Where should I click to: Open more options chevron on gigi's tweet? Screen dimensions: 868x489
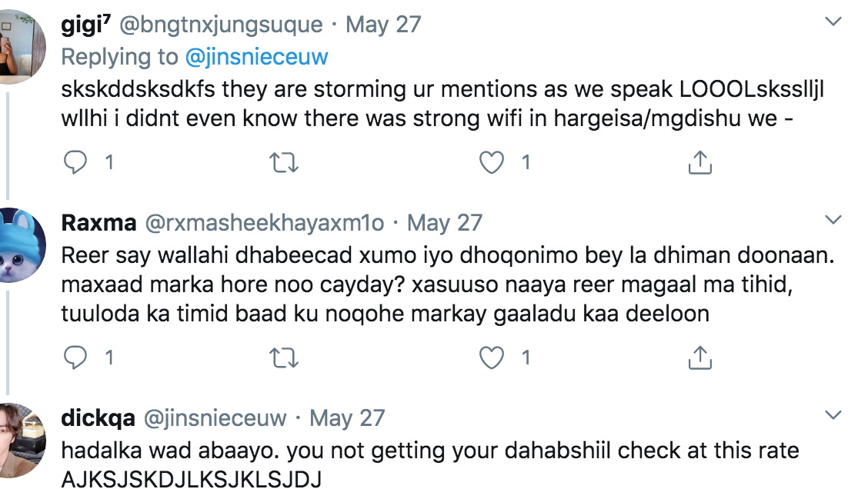833,22
